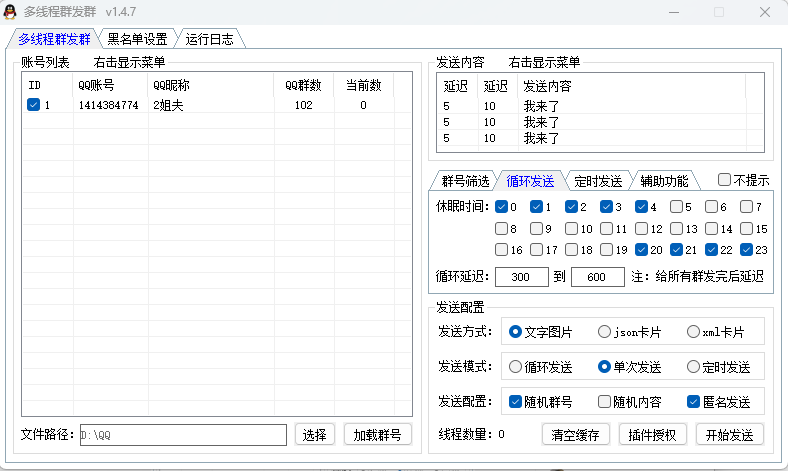Open the 运行日志 tab

pyautogui.click(x=211, y=39)
